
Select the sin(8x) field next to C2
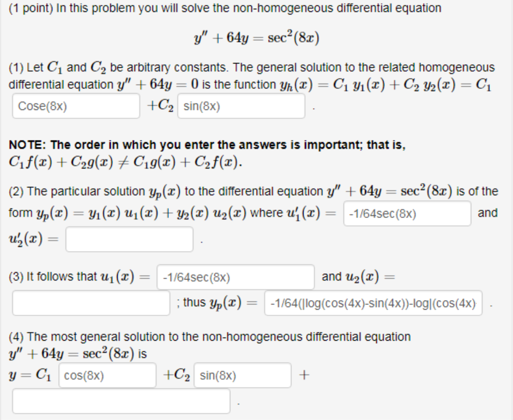click(240, 105)
